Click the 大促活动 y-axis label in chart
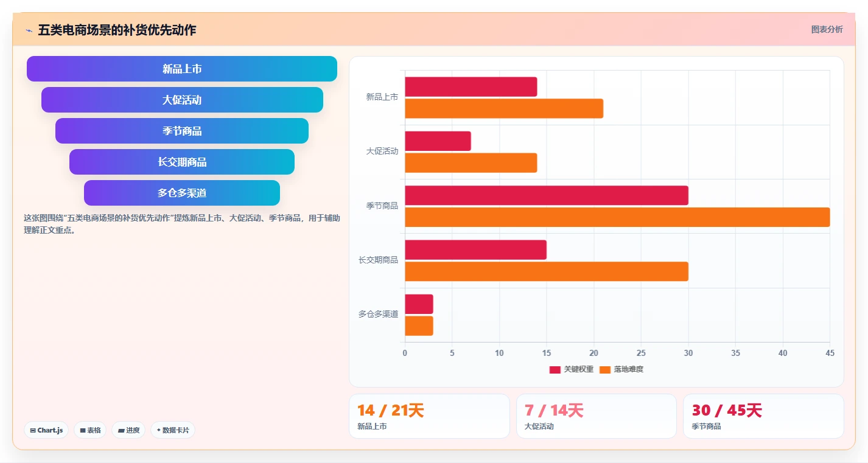Image resolution: width=868 pixels, height=463 pixels. tap(382, 151)
